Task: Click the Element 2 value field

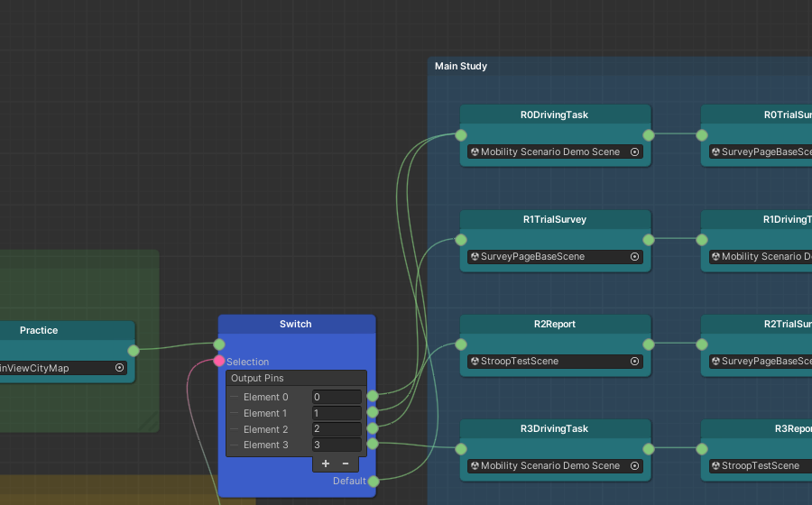Action: 337,429
